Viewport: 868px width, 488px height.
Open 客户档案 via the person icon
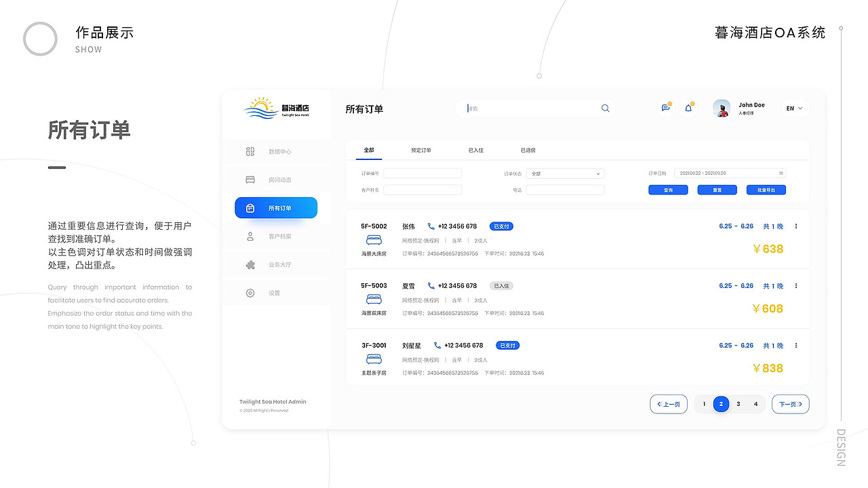point(250,236)
